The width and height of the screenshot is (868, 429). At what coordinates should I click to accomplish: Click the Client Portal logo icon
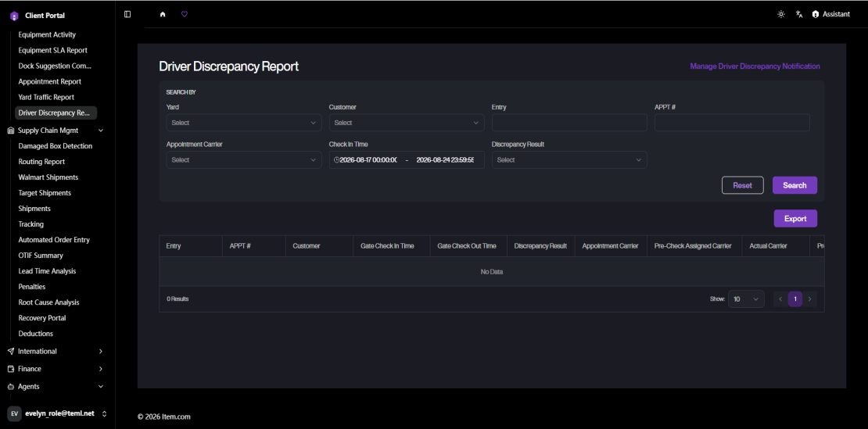14,16
